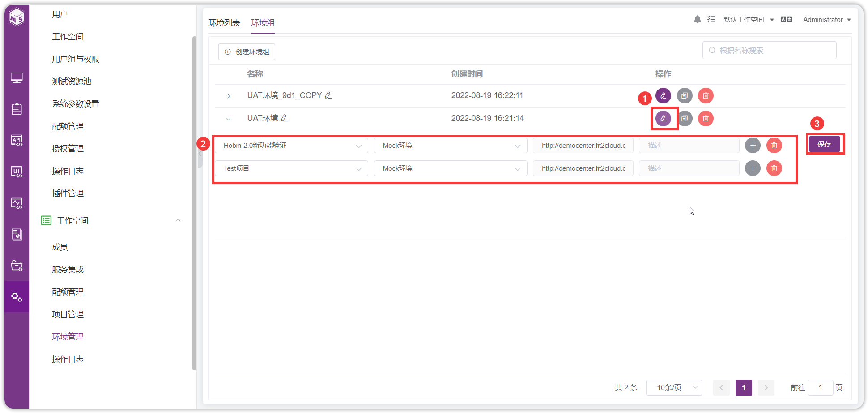Open the UI testing sidebar icon
This screenshot has height=413, width=868.
17,172
